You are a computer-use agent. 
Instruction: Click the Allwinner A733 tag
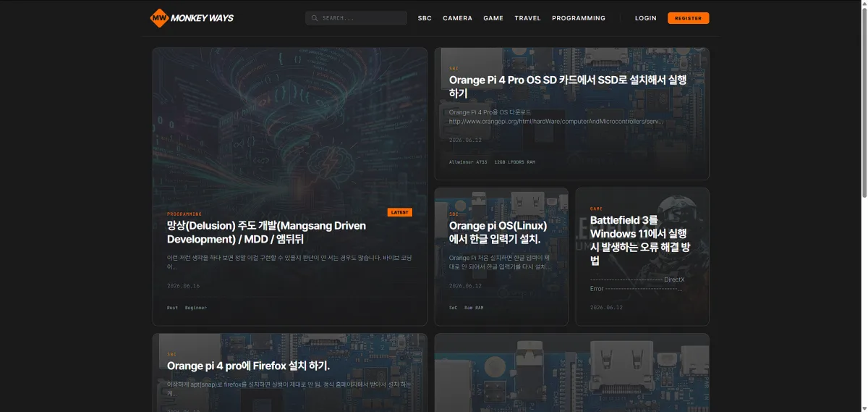tap(467, 162)
